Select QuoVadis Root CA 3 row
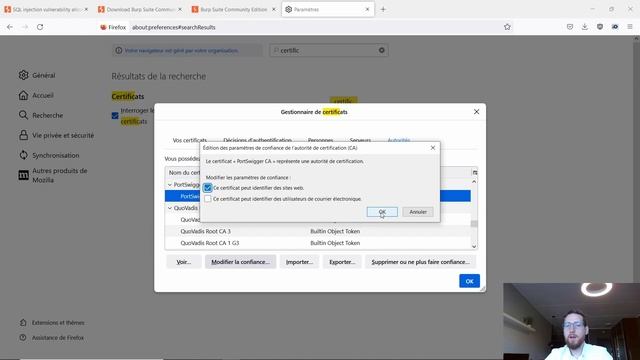The width and height of the screenshot is (640, 360). [x=318, y=231]
